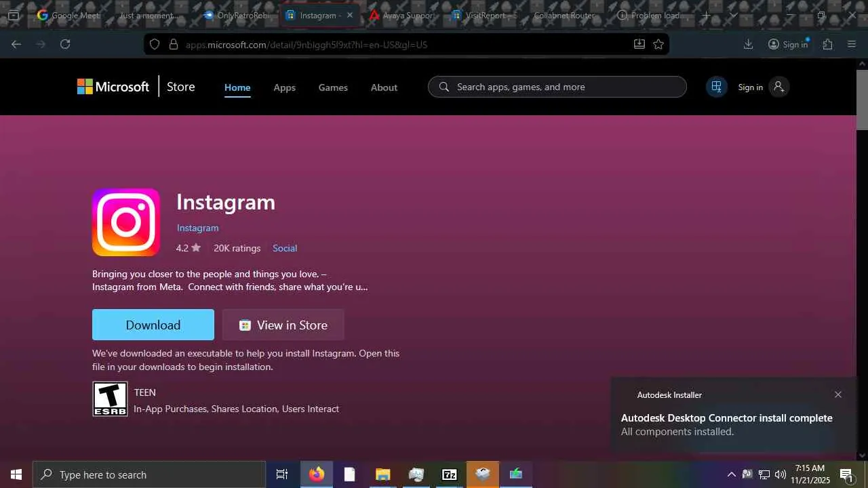This screenshot has width=868, height=488.
Task: Open the Windows notification center
Action: tap(846, 474)
